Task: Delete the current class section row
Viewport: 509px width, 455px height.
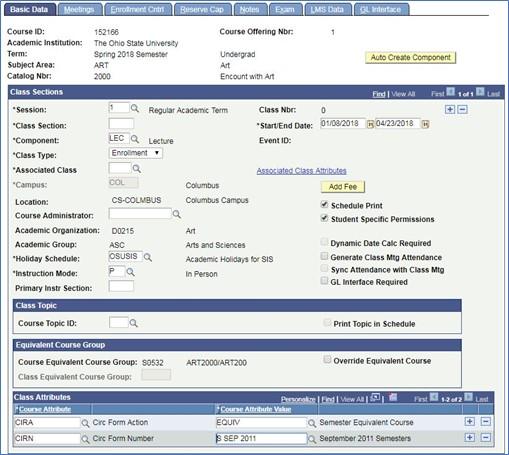Action: 462,109
